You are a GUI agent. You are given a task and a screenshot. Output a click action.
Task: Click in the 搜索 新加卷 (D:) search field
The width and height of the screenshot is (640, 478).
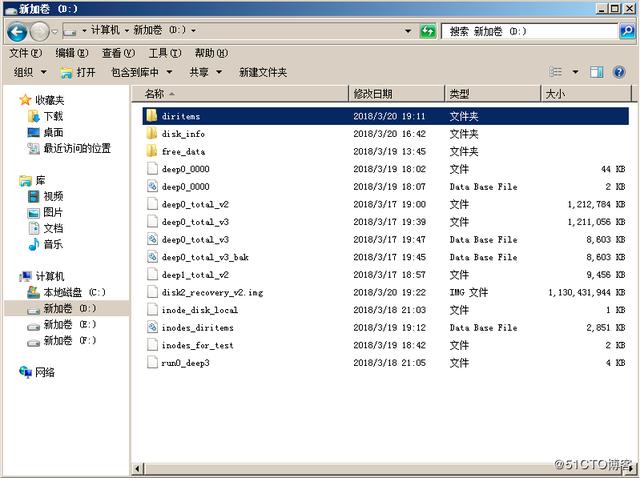click(529, 31)
